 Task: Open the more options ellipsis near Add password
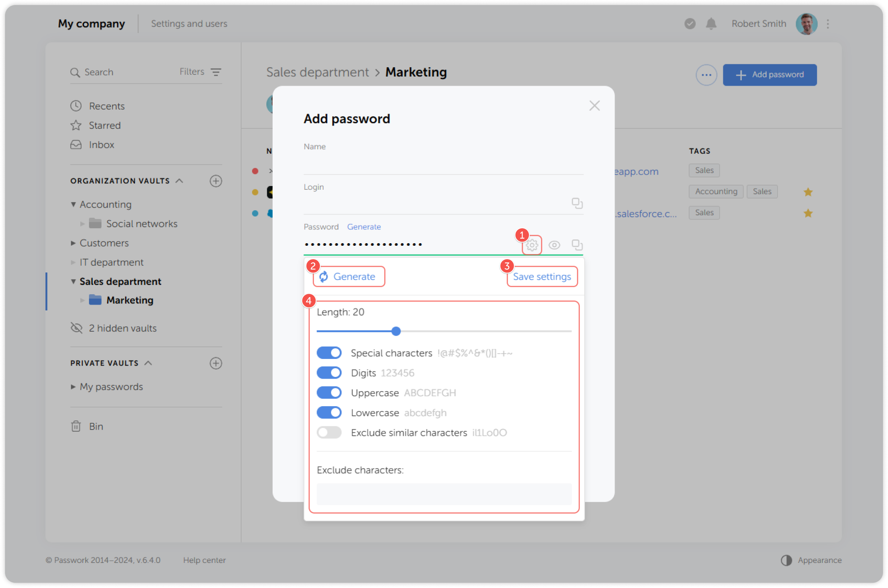[706, 75]
